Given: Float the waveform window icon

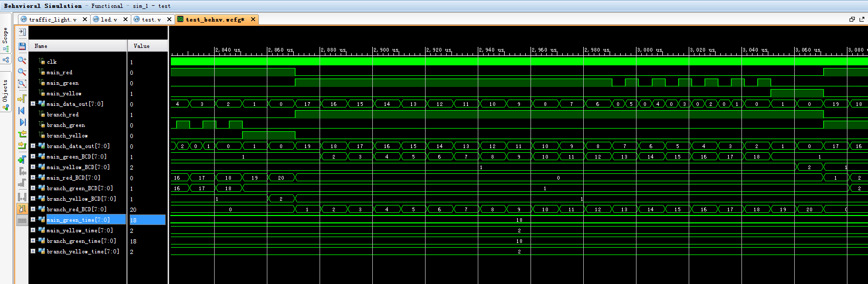Looking at the screenshot, I should [852, 19].
